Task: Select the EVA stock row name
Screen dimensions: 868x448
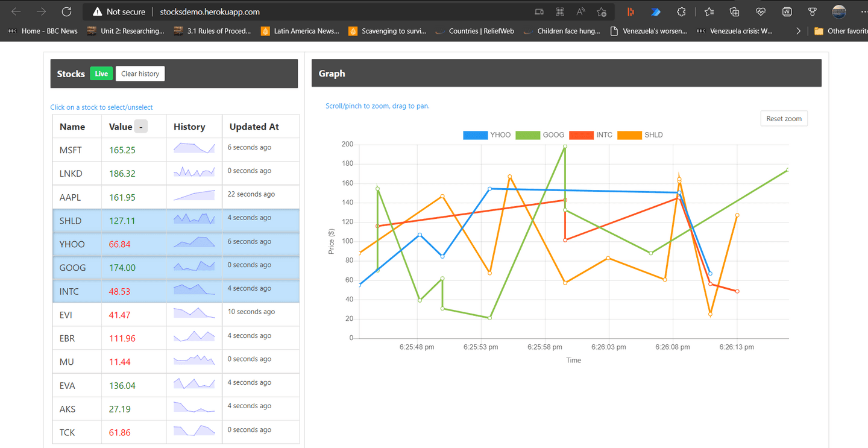Action: (x=68, y=385)
